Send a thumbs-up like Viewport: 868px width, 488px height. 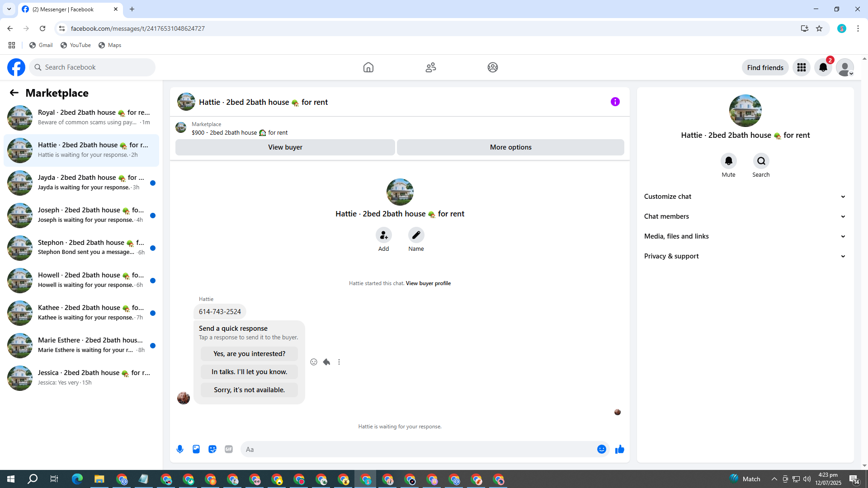[620, 449]
